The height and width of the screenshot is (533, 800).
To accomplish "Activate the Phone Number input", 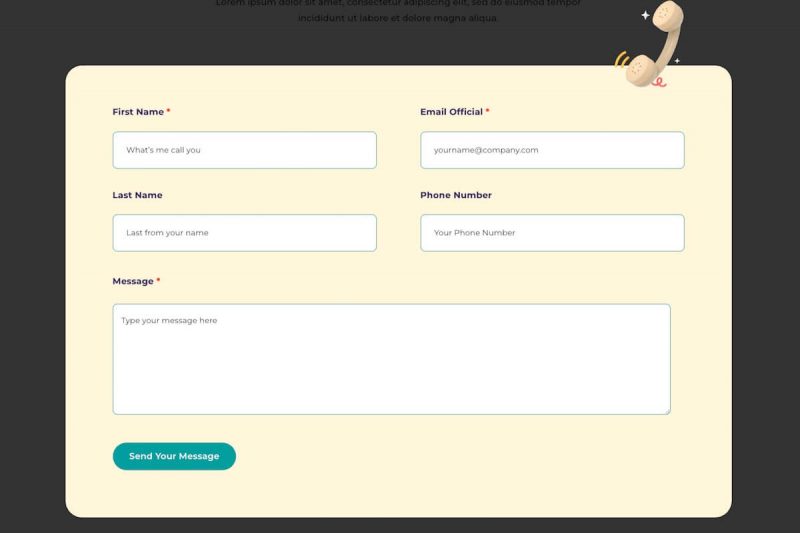I will (x=552, y=233).
